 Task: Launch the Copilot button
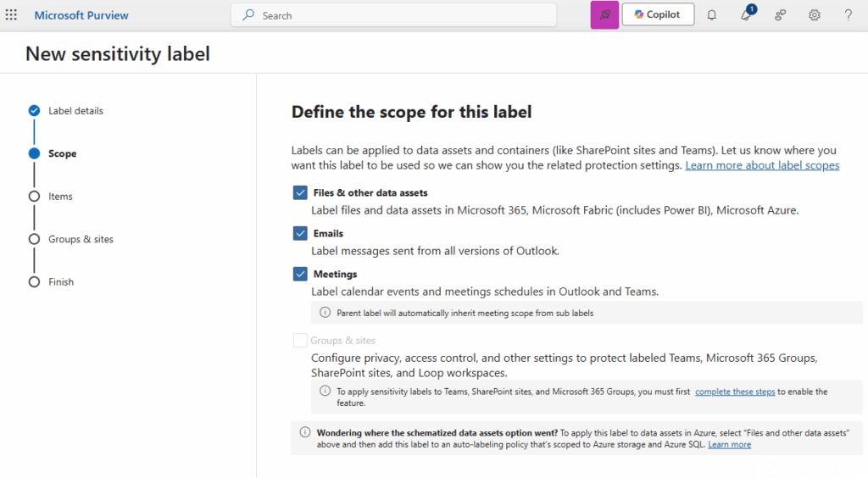pos(658,15)
